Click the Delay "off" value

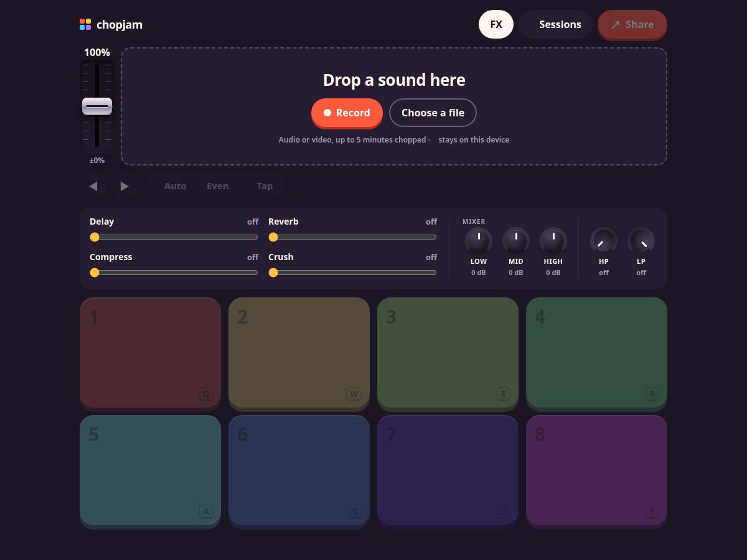pyautogui.click(x=253, y=222)
